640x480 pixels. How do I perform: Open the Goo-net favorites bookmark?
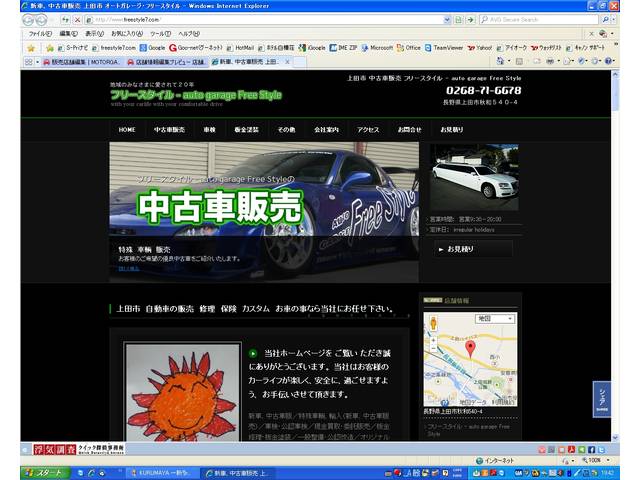[196, 48]
